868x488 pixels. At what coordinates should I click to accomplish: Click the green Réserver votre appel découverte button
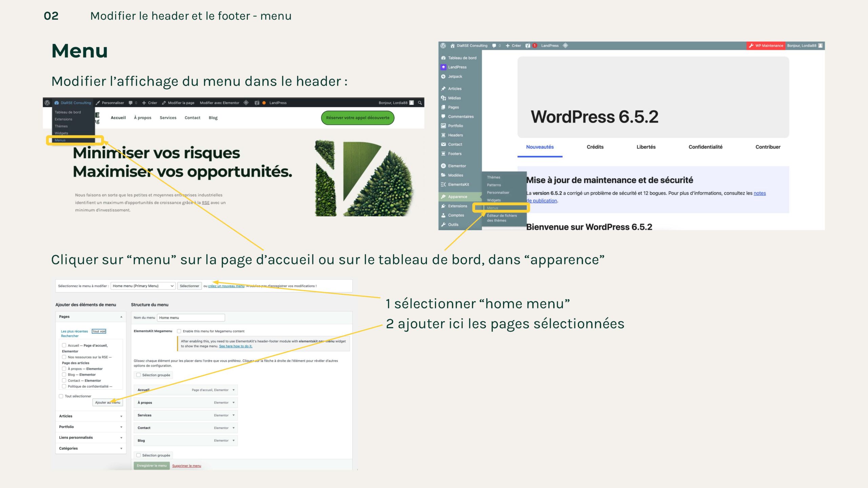coord(357,118)
